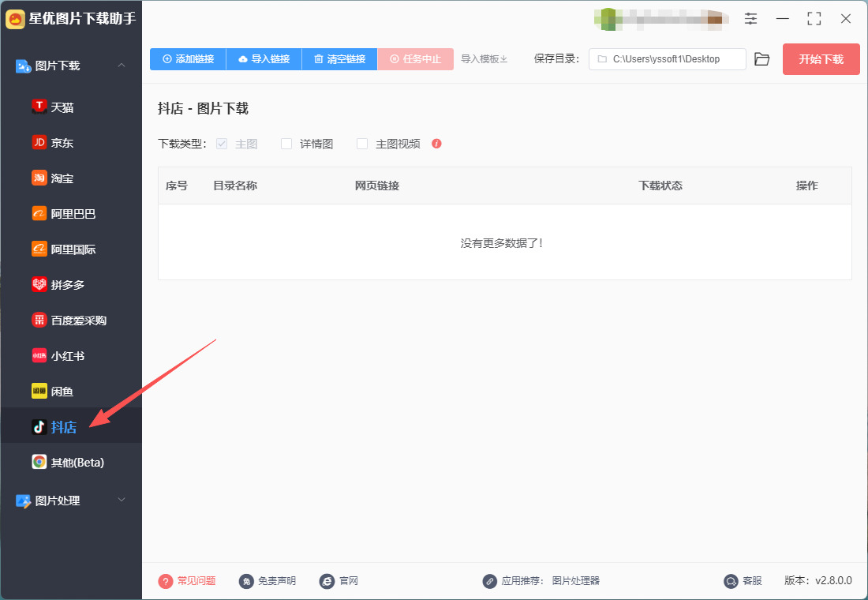Screen dimensions: 868x600
Task: Download the 导入模板 template
Action: tap(485, 59)
